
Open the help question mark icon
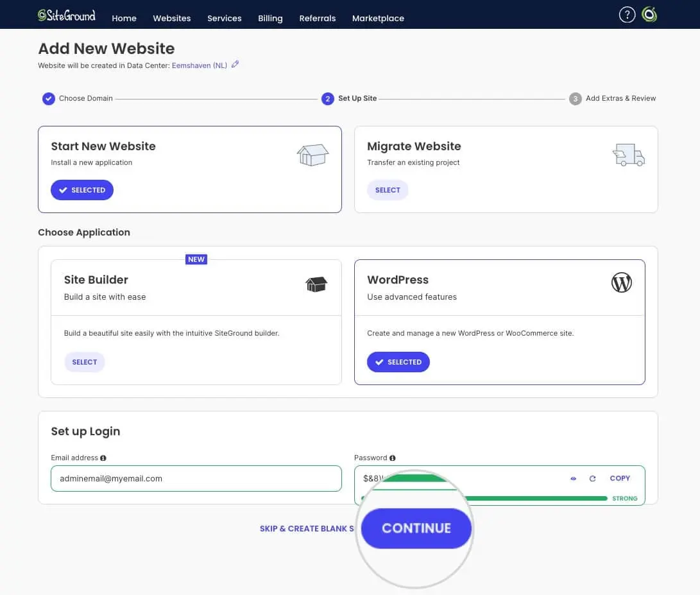[x=627, y=15]
